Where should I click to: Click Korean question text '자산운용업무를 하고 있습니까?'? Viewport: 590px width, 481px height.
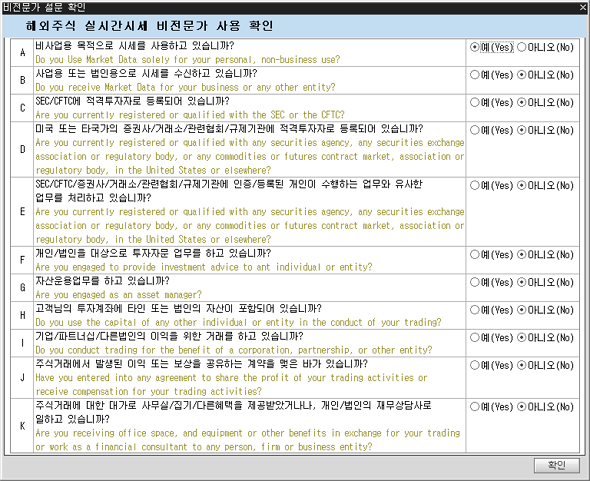click(102, 281)
